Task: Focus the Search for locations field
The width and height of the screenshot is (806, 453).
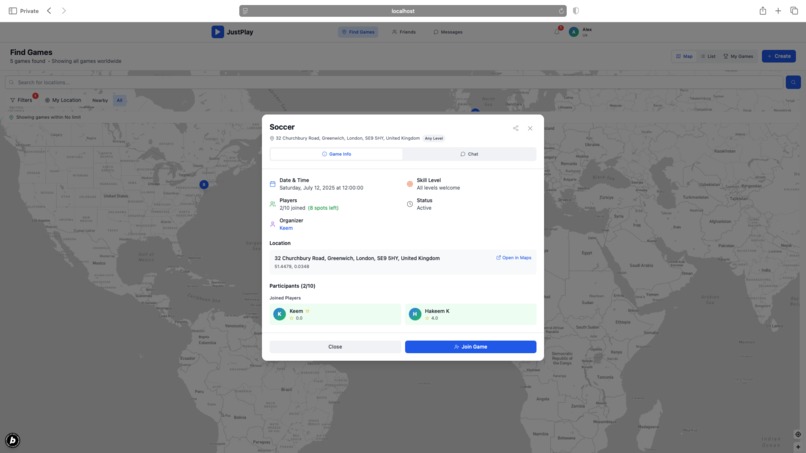Action: click(394, 82)
